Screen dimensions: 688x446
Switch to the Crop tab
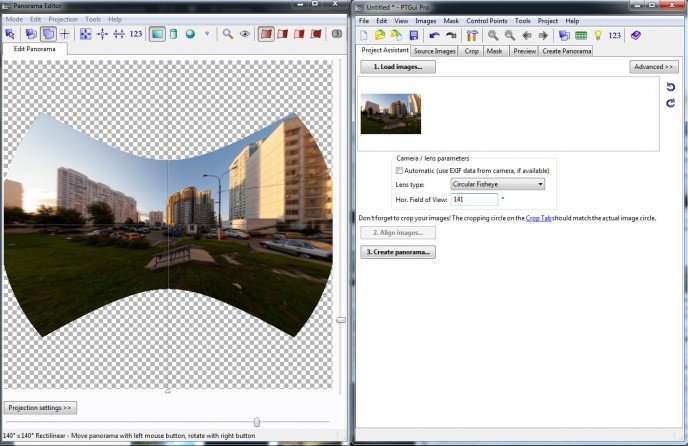(471, 51)
